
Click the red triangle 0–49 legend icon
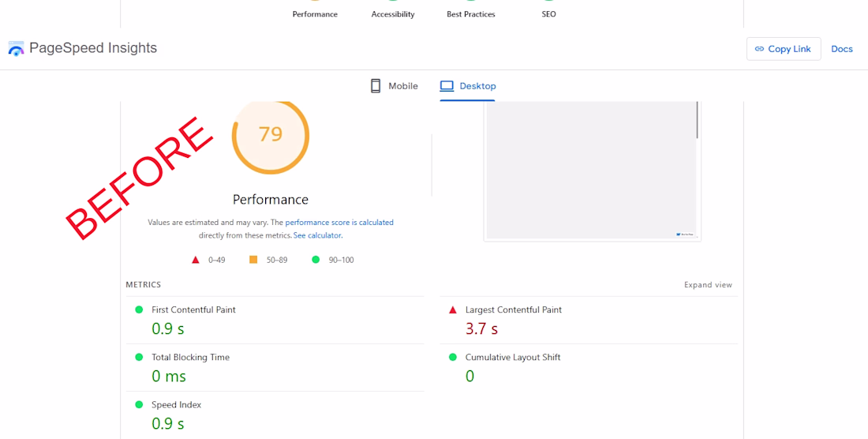(x=195, y=260)
